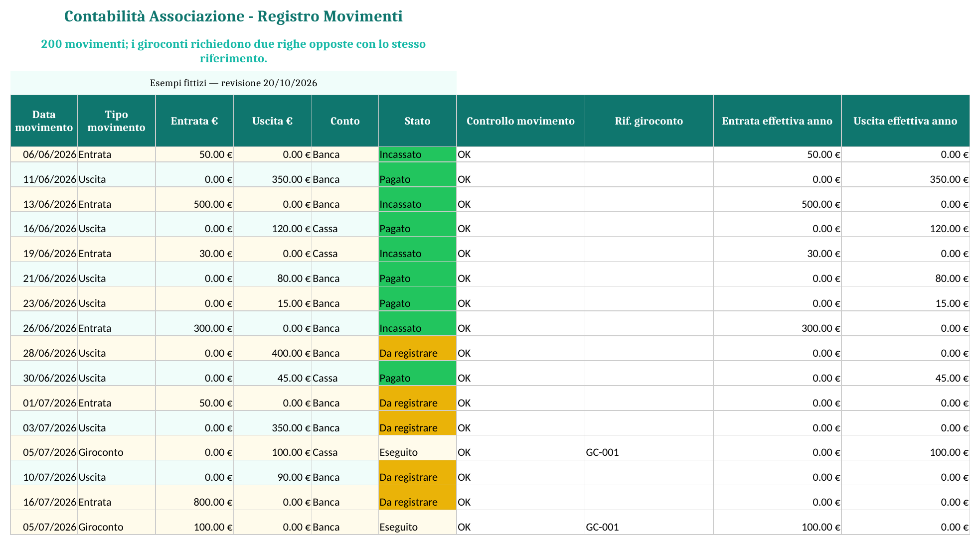
Task: Select the 'Controllo movimento' header cell
Action: 520,121
